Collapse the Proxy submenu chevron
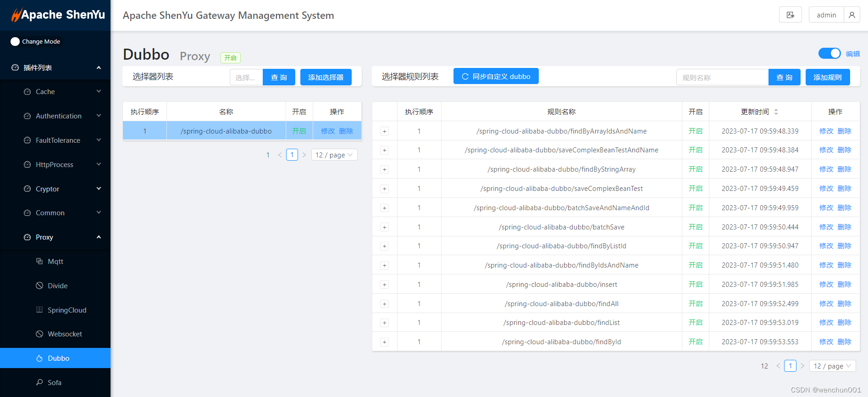This screenshot has height=397, width=868. pos(99,237)
